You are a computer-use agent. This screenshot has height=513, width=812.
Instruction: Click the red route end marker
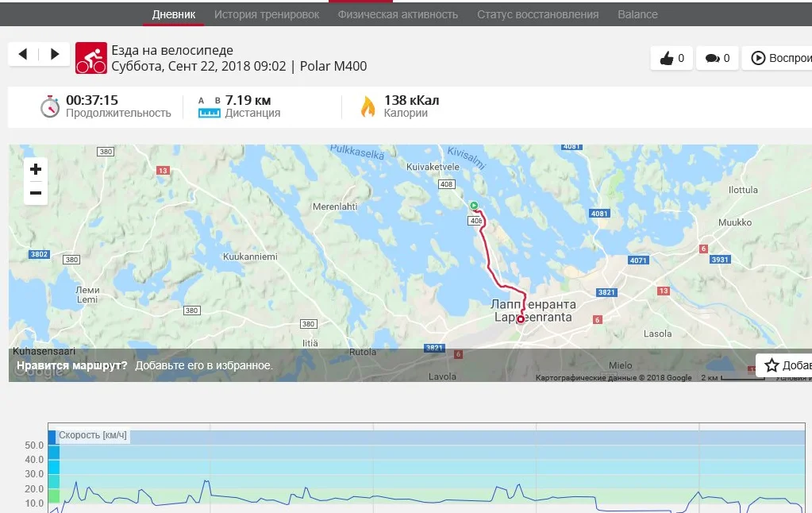click(x=521, y=319)
